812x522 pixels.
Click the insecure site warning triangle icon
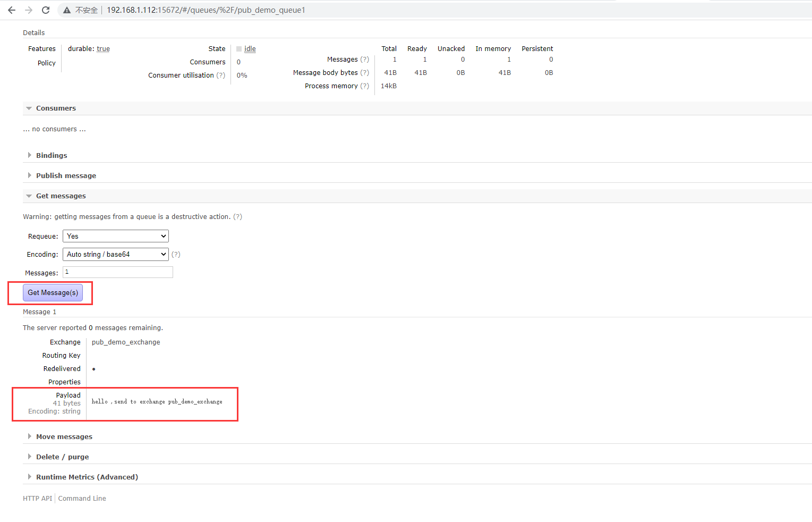[x=67, y=10]
